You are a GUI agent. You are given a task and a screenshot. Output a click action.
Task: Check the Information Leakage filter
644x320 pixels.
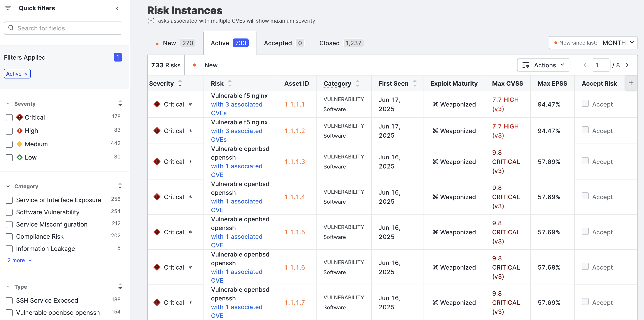[x=9, y=249]
